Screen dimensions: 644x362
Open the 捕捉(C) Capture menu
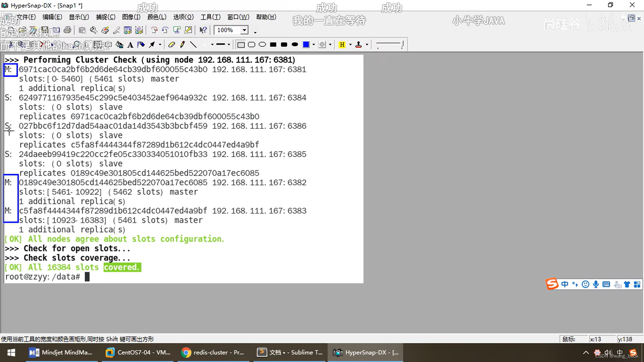105,17
